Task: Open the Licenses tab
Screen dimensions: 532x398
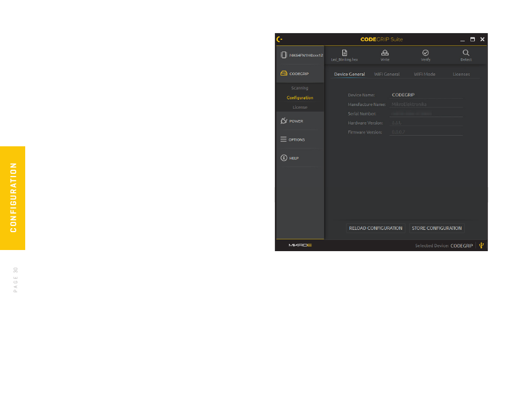Action: (x=461, y=74)
